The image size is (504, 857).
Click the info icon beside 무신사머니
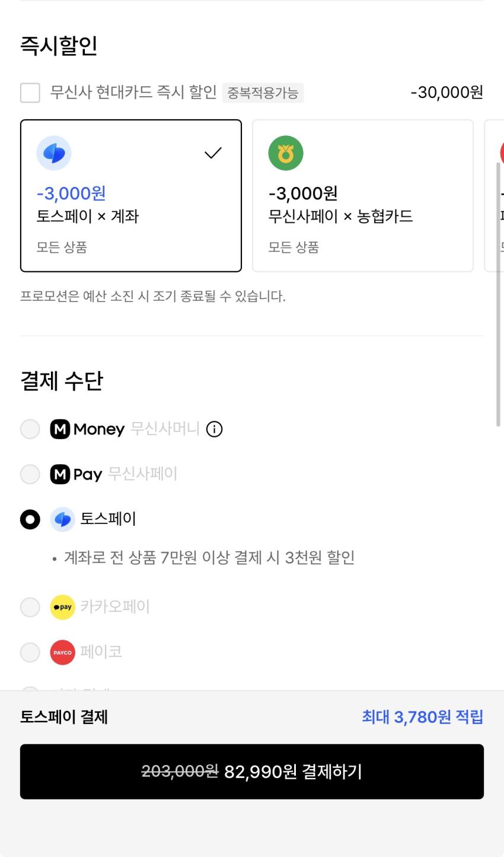(214, 429)
